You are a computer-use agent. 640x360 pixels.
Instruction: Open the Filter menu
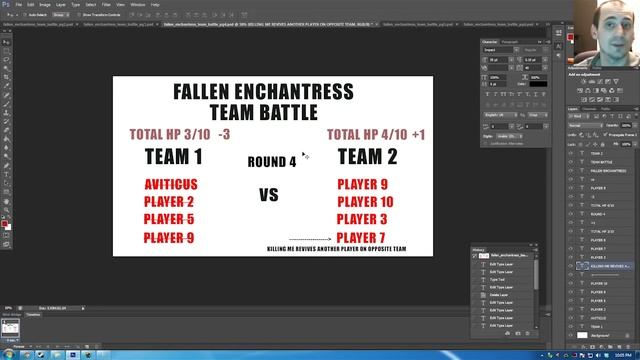click(106, 4)
